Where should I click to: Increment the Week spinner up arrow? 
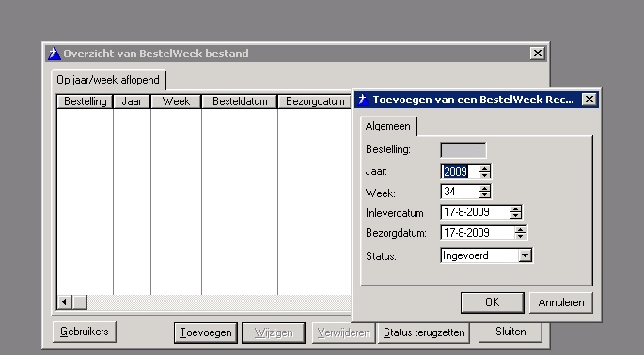point(484,188)
